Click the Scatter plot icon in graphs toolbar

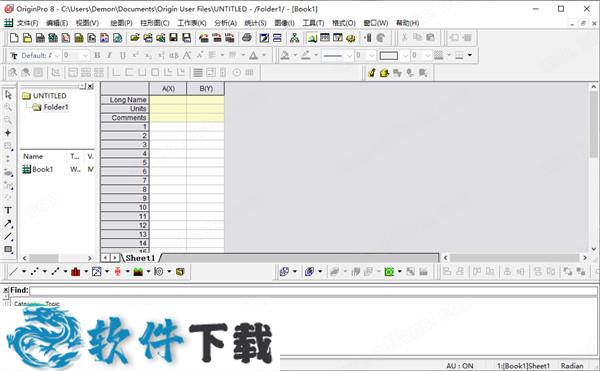point(35,272)
